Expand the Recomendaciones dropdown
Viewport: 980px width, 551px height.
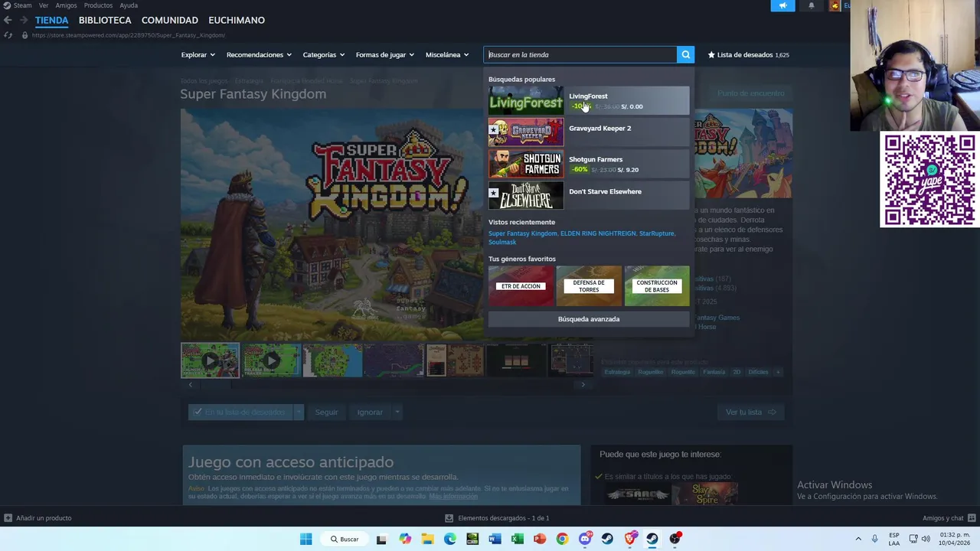point(259,54)
